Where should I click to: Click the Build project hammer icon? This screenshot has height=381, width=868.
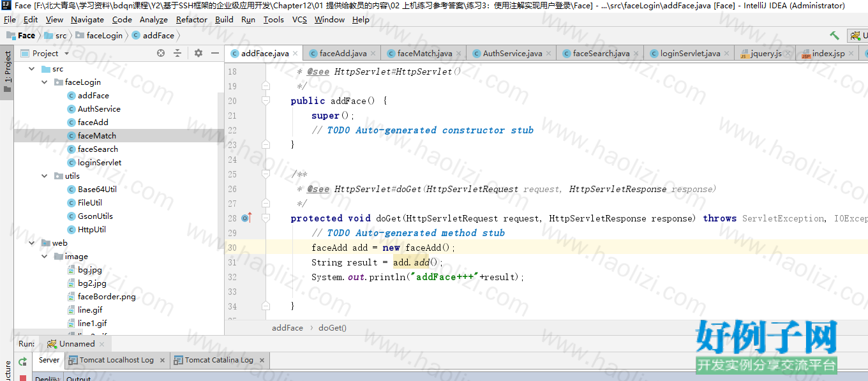point(834,36)
